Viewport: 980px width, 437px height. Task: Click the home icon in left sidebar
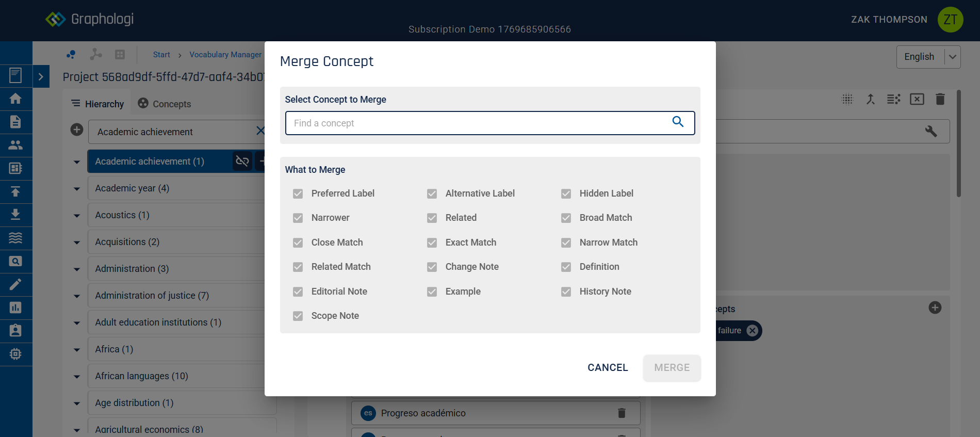click(15, 99)
